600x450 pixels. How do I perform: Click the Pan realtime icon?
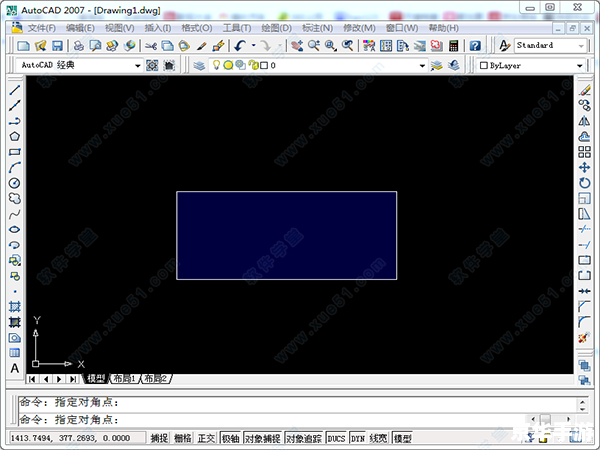297,46
